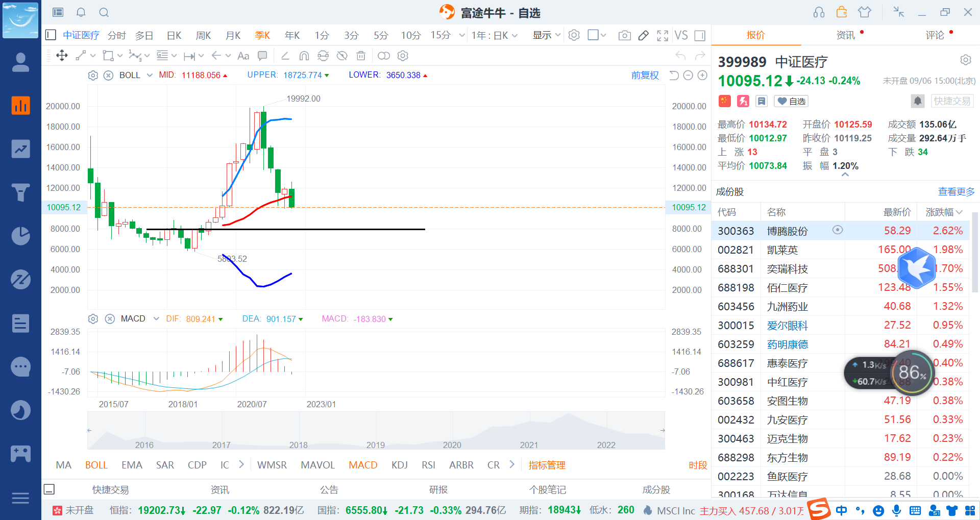Viewport: 980px width, 520px height.
Task: Open notifications bell in title bar
Action: pyautogui.click(x=81, y=12)
